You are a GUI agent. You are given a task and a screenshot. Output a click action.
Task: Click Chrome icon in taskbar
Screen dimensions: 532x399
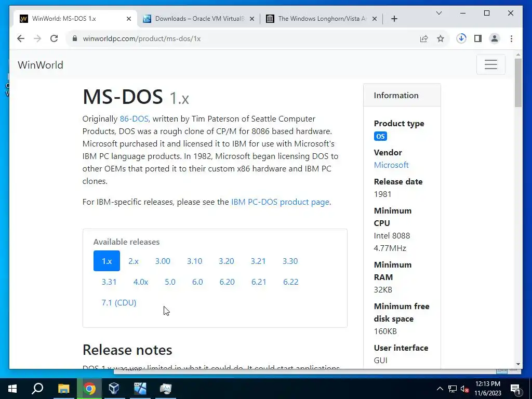pos(89,389)
